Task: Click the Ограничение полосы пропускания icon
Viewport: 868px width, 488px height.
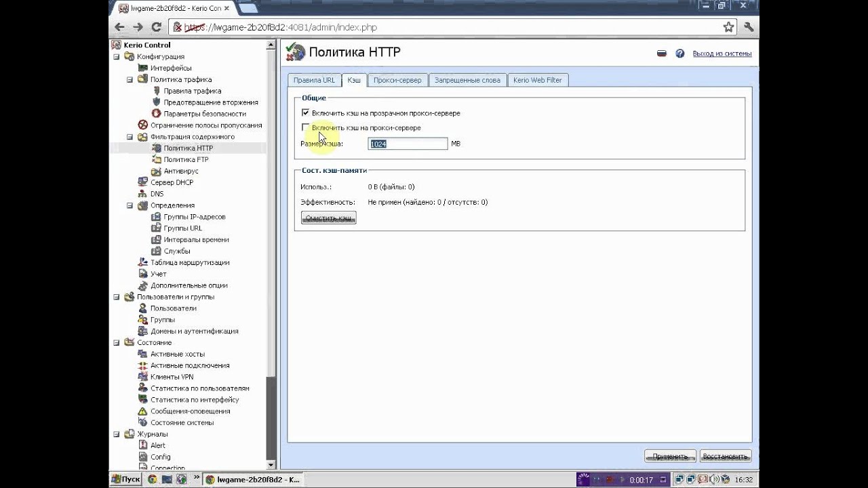Action: coord(142,125)
